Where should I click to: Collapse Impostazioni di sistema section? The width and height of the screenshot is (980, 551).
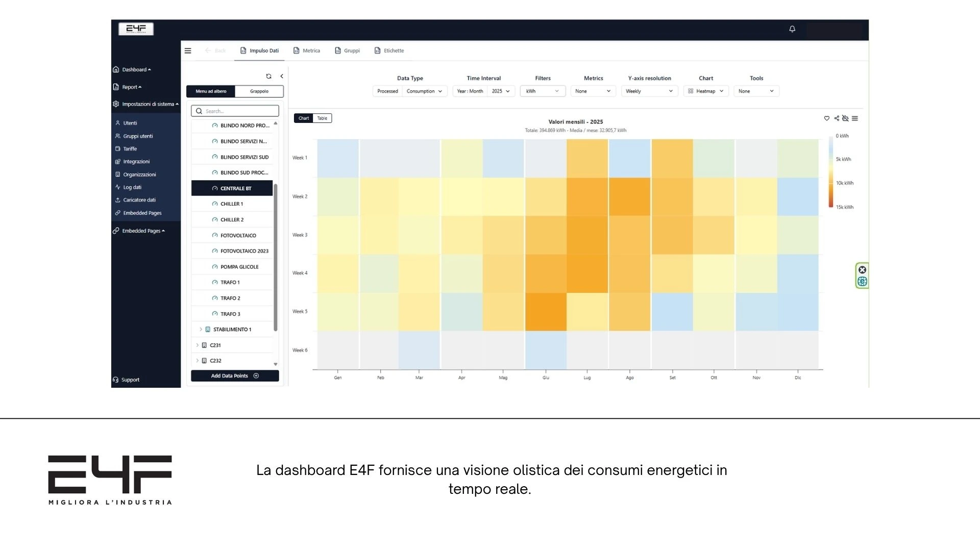[x=145, y=104]
